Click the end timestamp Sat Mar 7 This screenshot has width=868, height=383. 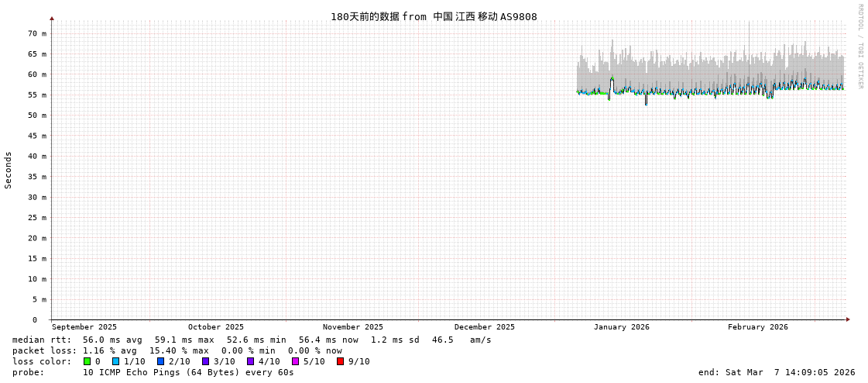pos(776,372)
